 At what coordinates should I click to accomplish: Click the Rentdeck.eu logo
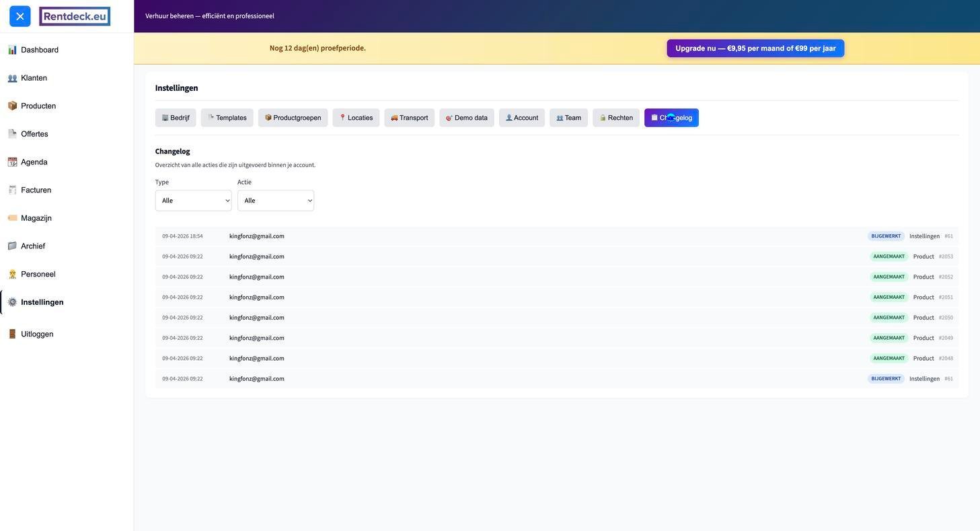75,16
